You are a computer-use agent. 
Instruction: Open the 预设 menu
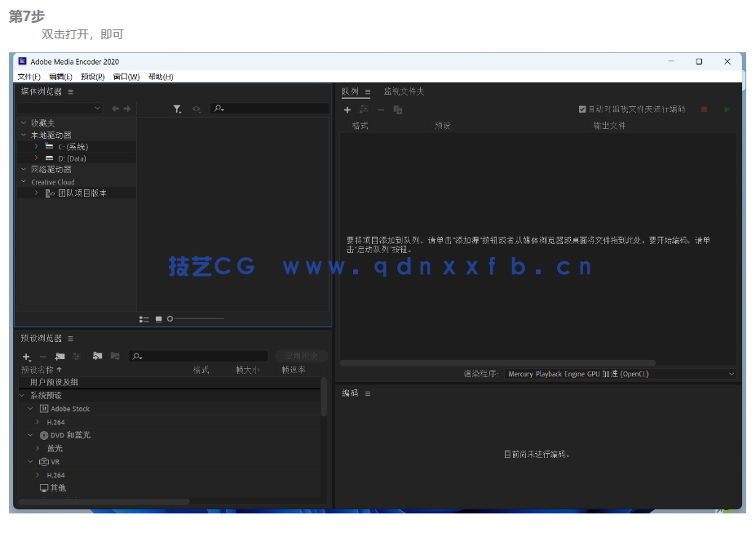click(92, 76)
